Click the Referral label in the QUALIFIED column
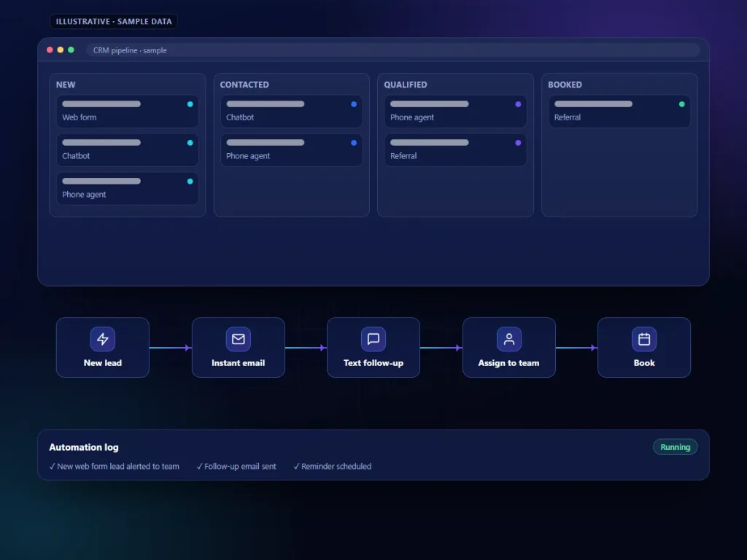The height and width of the screenshot is (560, 747). coord(403,156)
